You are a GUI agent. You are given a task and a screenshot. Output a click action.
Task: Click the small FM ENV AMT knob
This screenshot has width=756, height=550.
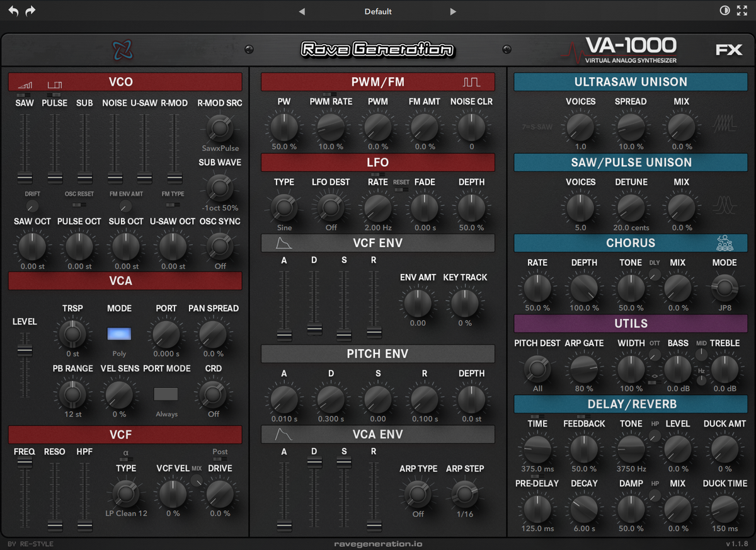tap(126, 205)
